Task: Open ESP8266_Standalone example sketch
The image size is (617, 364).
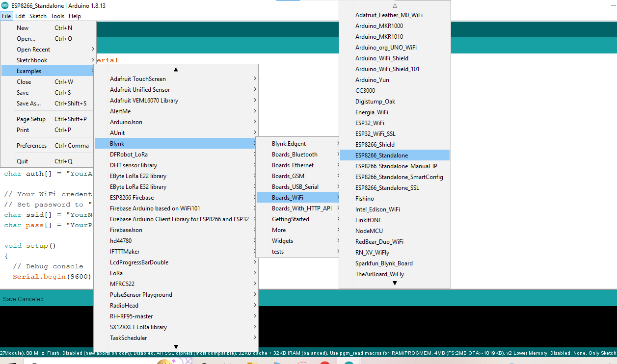Action: [x=395, y=156]
